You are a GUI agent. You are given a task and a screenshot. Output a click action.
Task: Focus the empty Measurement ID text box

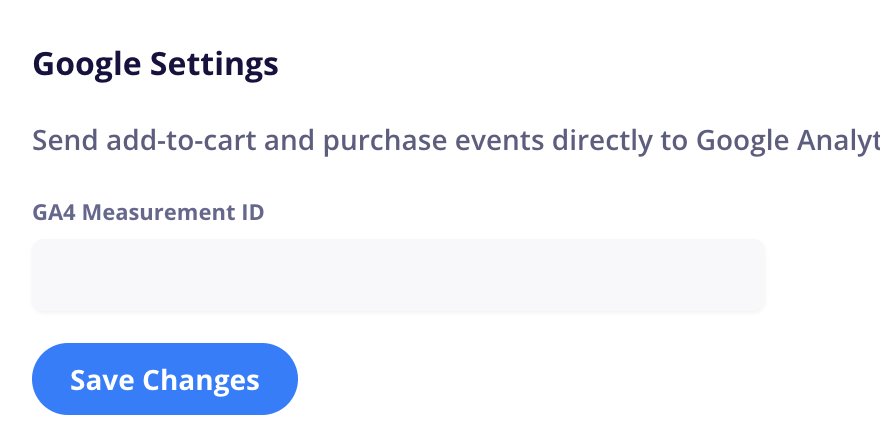398,275
